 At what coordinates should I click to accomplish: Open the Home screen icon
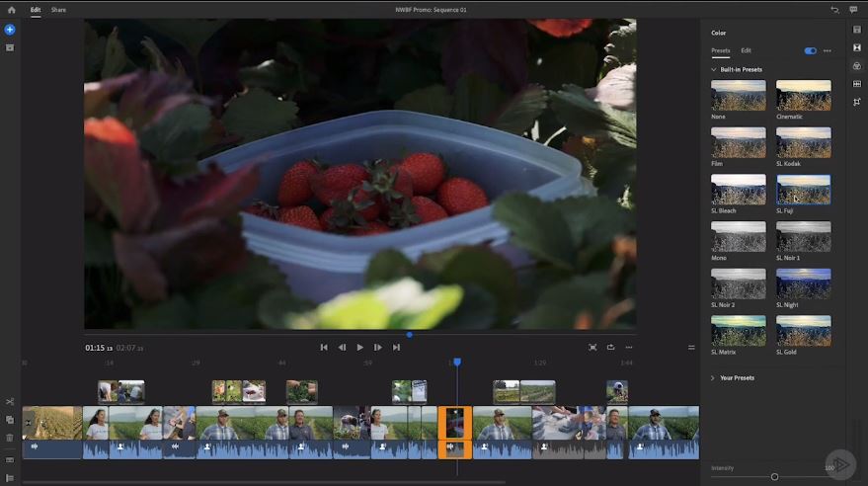(11, 10)
